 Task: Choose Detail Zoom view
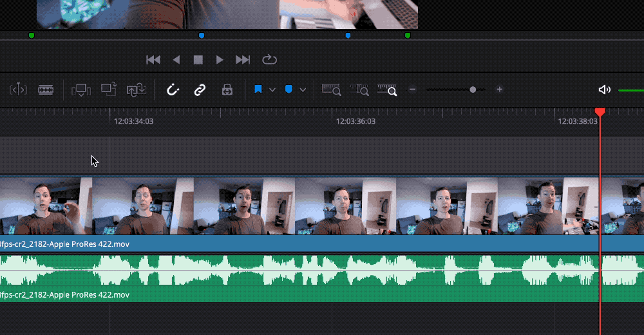coord(359,90)
